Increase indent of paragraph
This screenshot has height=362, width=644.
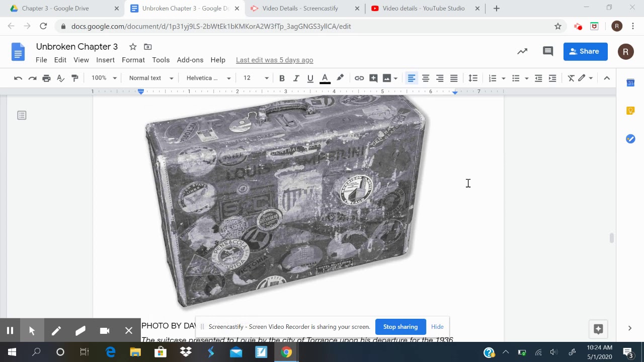pyautogui.click(x=552, y=78)
